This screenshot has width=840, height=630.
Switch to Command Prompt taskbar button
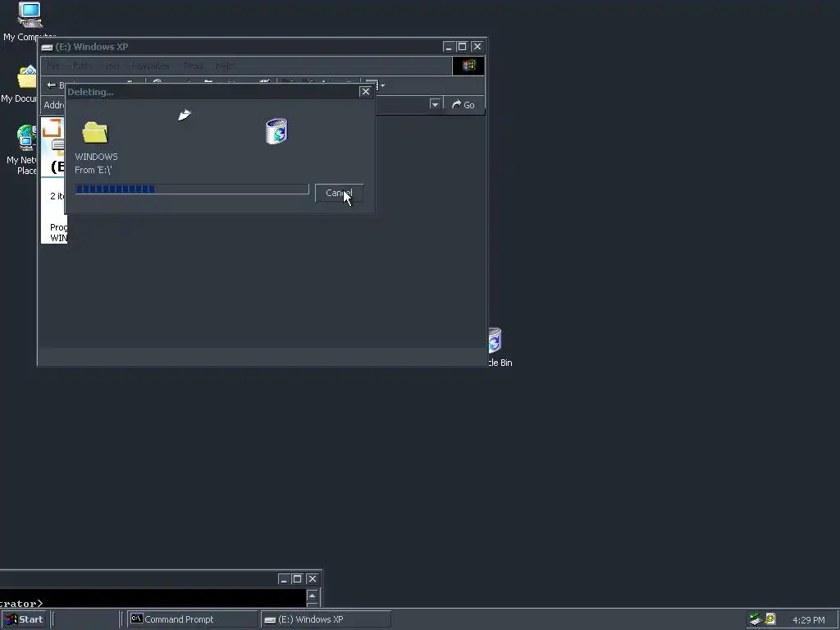click(193, 619)
